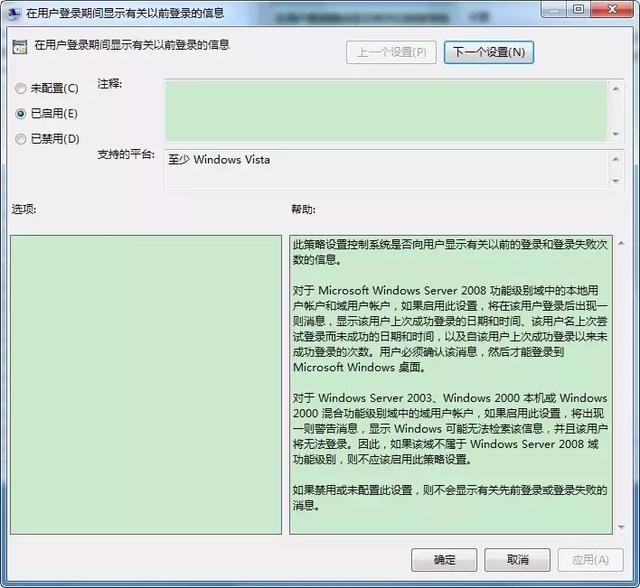Go to next setting with 下一个设置(N)
The width and height of the screenshot is (640, 588).
[x=488, y=52]
